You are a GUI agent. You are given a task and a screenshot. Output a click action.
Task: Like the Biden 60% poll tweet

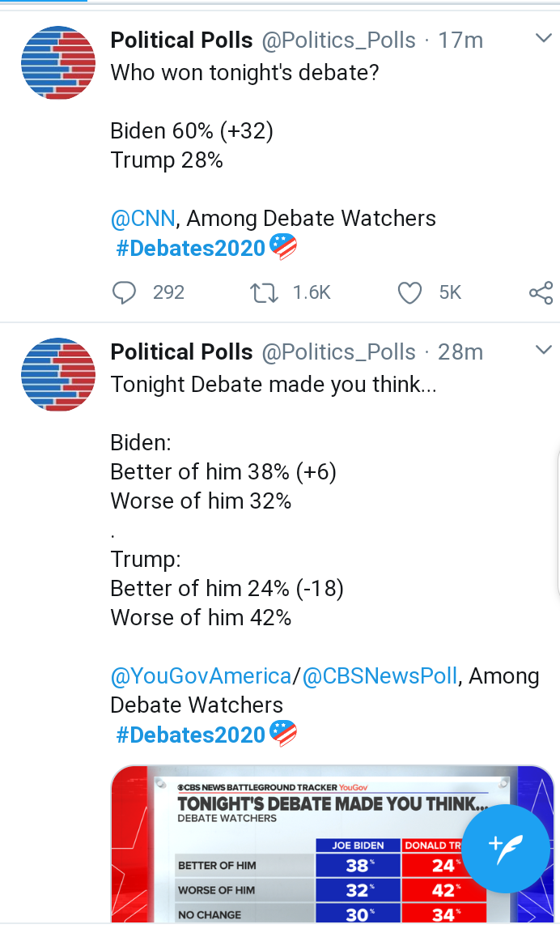409,292
